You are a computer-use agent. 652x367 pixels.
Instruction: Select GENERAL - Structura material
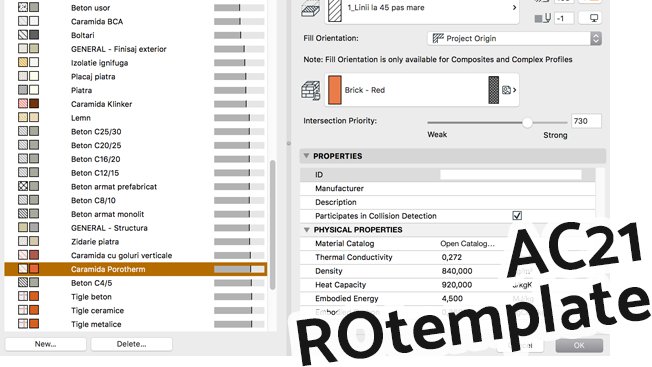(136, 227)
